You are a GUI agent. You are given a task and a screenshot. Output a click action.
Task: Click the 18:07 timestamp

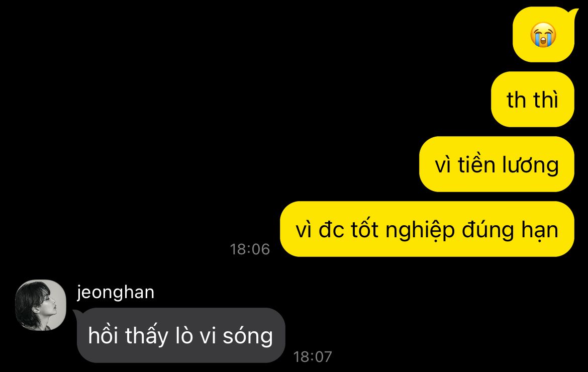313,357
